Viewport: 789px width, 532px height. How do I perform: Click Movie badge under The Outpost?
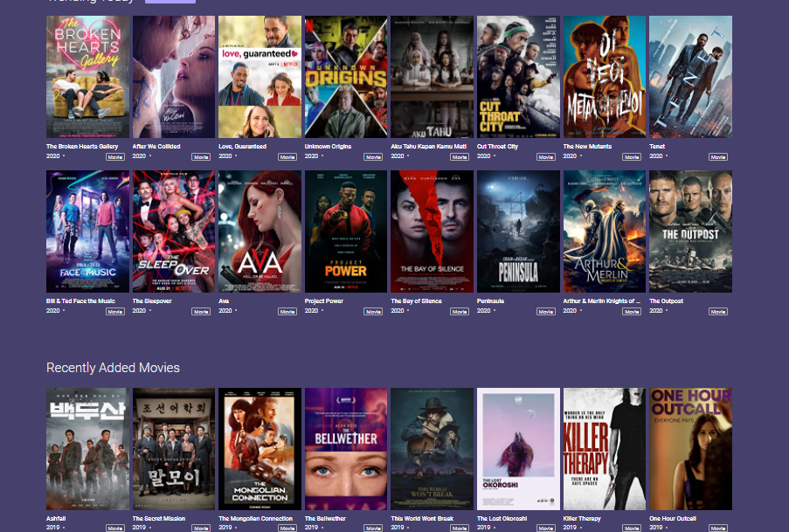point(718,312)
